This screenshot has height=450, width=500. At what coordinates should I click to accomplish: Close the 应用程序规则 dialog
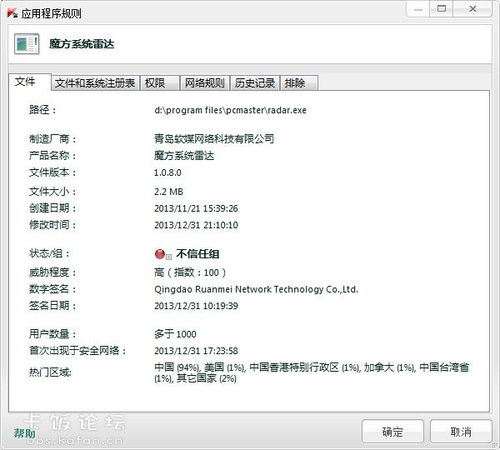473,9
